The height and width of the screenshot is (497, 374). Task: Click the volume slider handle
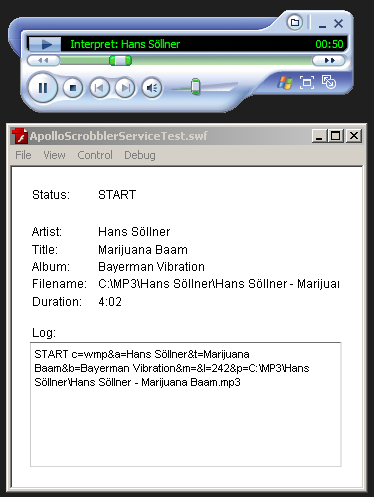[196, 87]
